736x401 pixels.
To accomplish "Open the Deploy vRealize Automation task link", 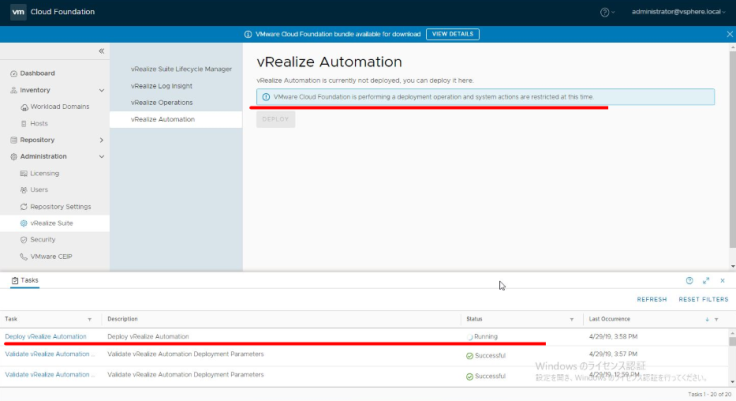I will click(x=46, y=337).
